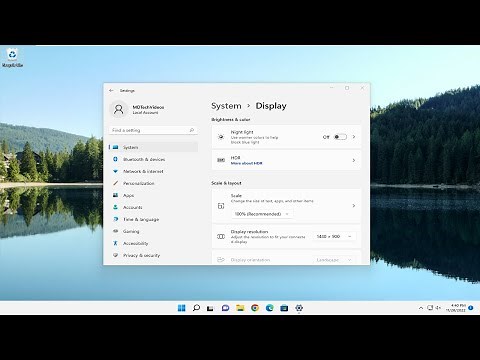Open the Display orientation Landscape dropdown
The width and height of the screenshot is (480, 360).
334,260
